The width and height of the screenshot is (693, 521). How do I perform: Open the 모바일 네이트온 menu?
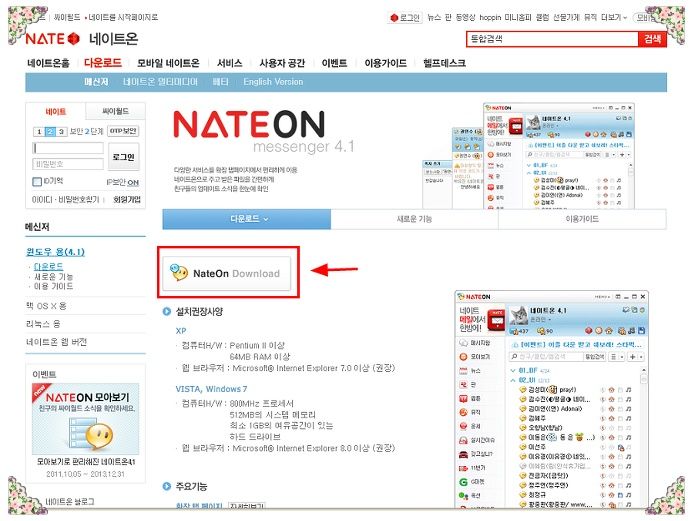click(x=168, y=63)
